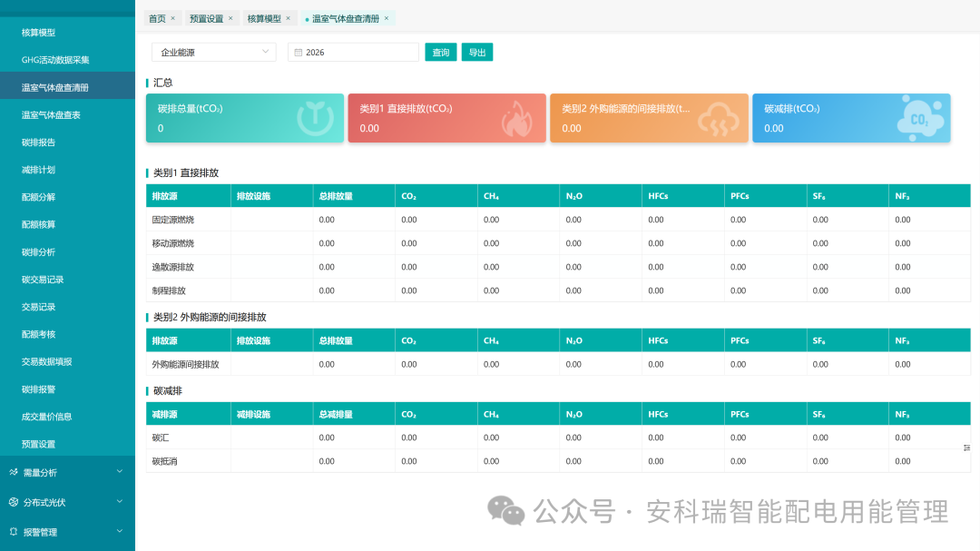Select 碳排报告 in the sidebar menu

41,142
